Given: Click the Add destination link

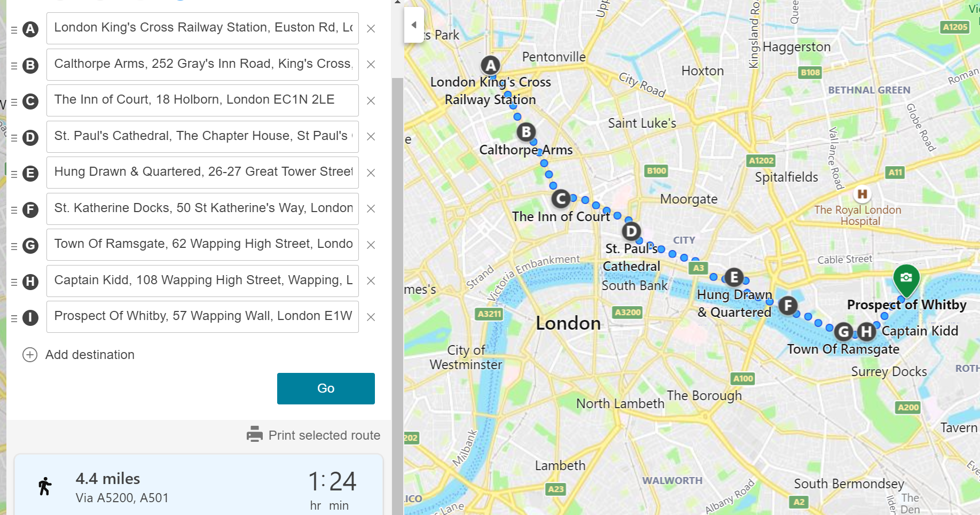Looking at the screenshot, I should pos(90,355).
